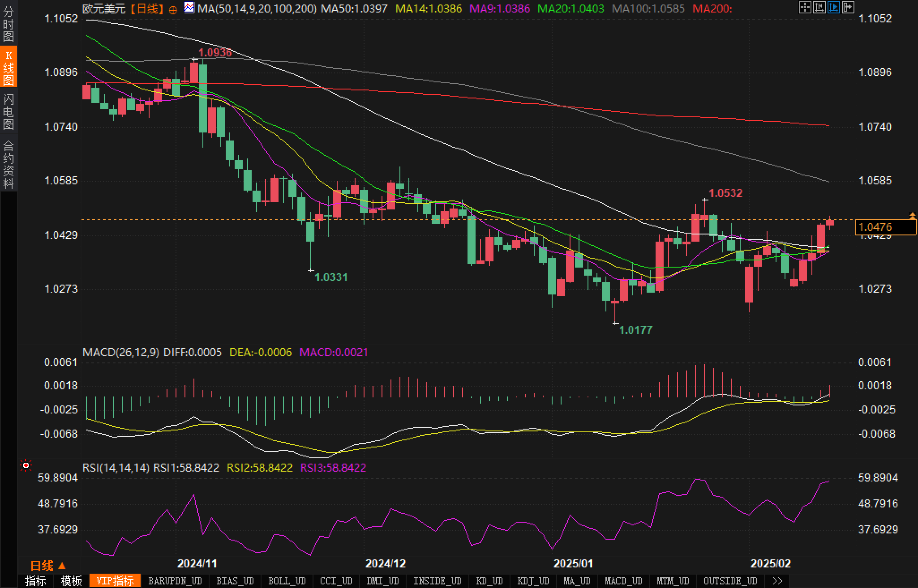
Task: Expand the 日线 period selector dropdown
Action: 48,566
